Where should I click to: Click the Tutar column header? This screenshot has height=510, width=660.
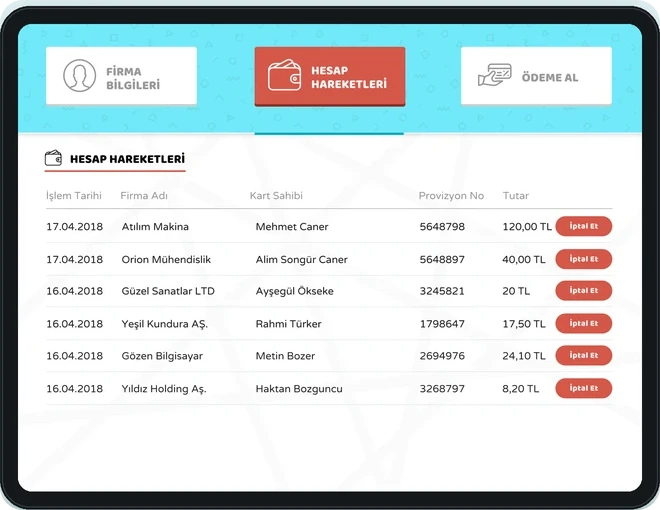(516, 196)
